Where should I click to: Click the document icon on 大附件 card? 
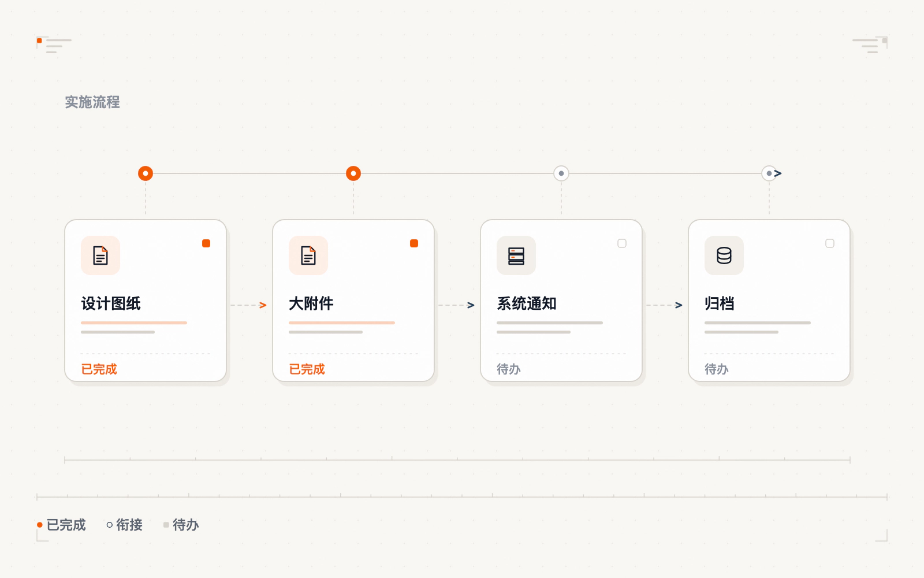point(308,255)
